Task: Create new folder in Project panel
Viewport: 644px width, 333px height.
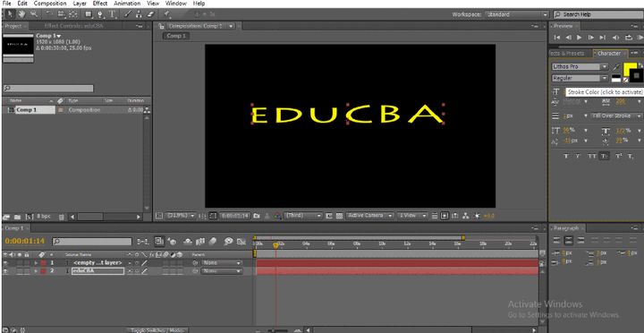Action: [x=17, y=217]
